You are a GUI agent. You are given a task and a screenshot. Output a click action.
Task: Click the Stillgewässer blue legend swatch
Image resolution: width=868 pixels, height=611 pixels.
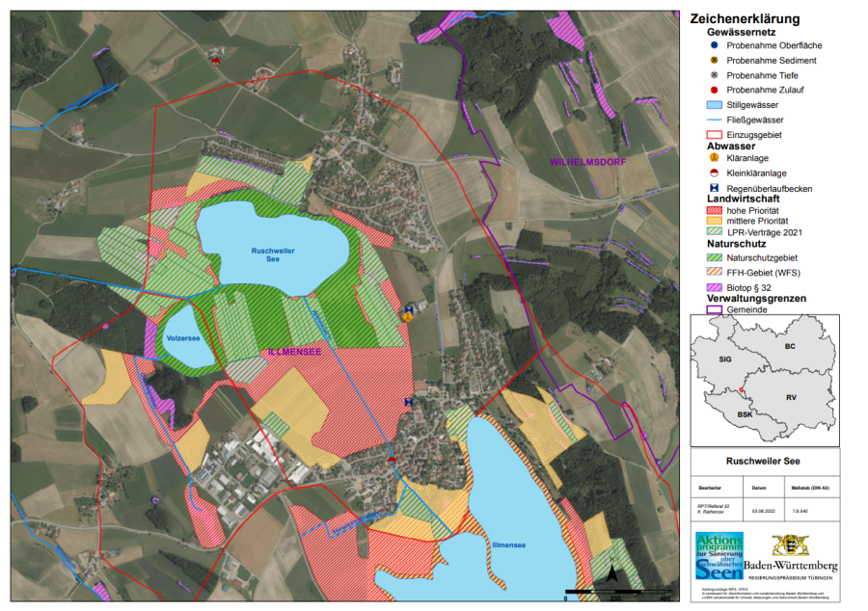[713, 104]
